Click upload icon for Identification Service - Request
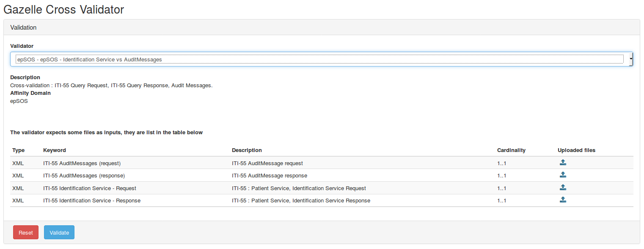This screenshot has width=644, height=249. pos(563,188)
